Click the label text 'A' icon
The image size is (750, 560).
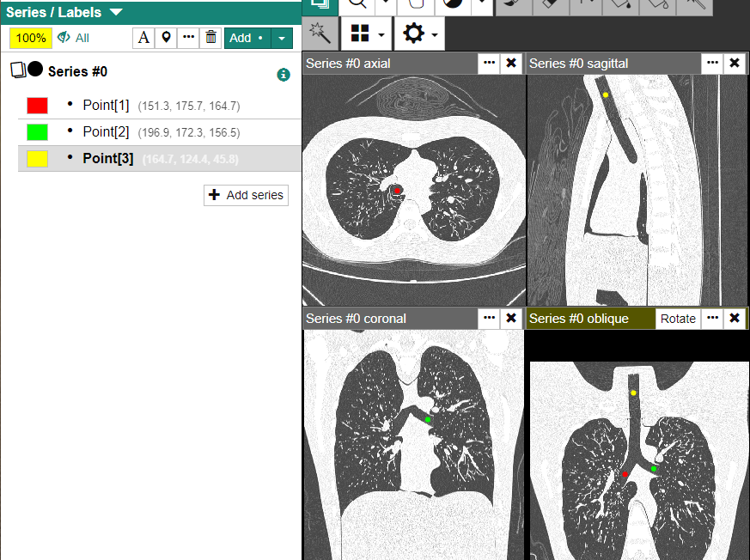pyautogui.click(x=143, y=38)
